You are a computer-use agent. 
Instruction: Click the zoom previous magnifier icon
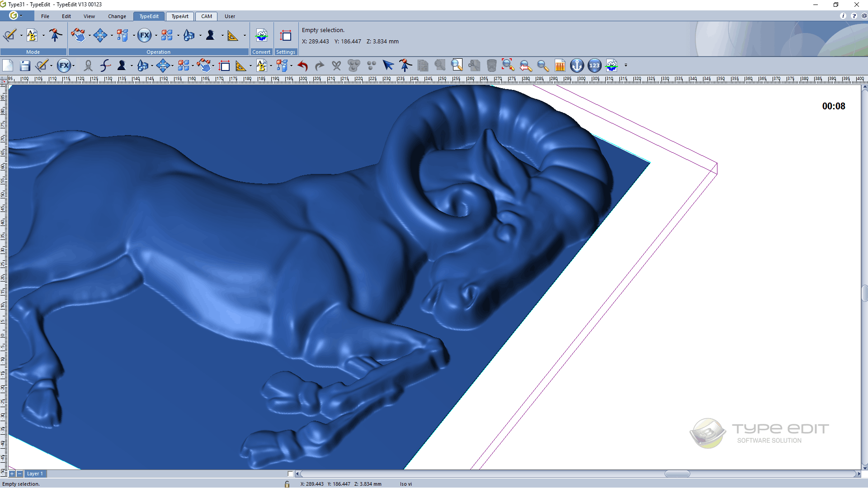[x=526, y=66]
